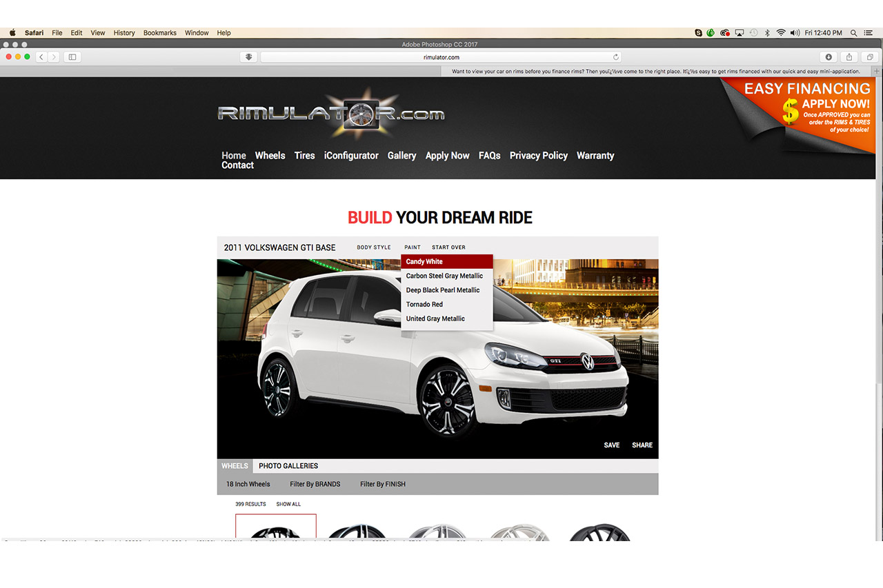The image size is (883, 588).
Task: Select United Gray Metallic paint
Action: click(x=447, y=318)
